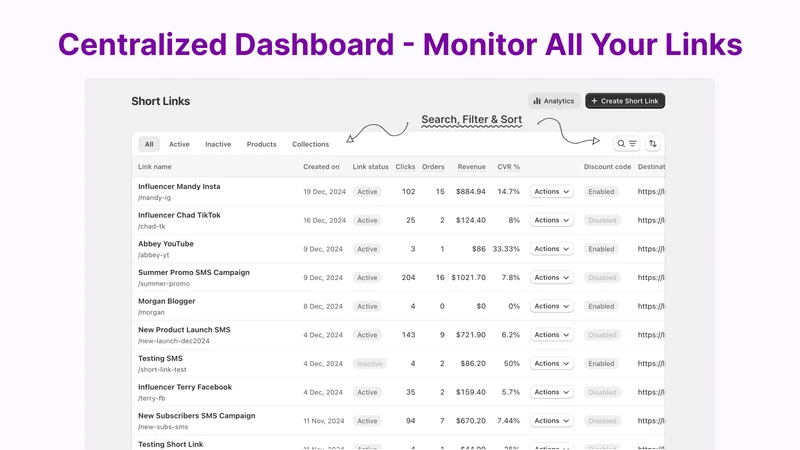The image size is (800, 450).
Task: Click the /new-launch-dec2024 short path
Action: [173, 341]
